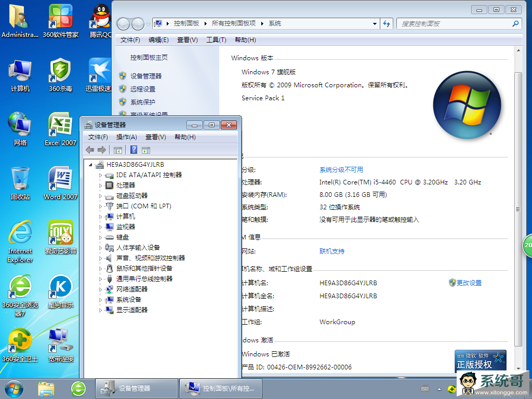Launch 360杀毒 desktop shortcut

pos(60,75)
